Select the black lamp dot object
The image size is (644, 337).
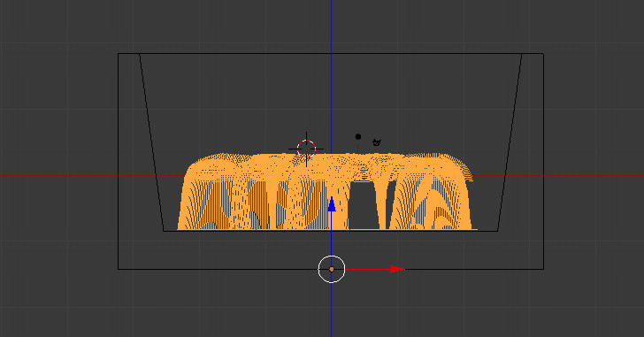358,137
